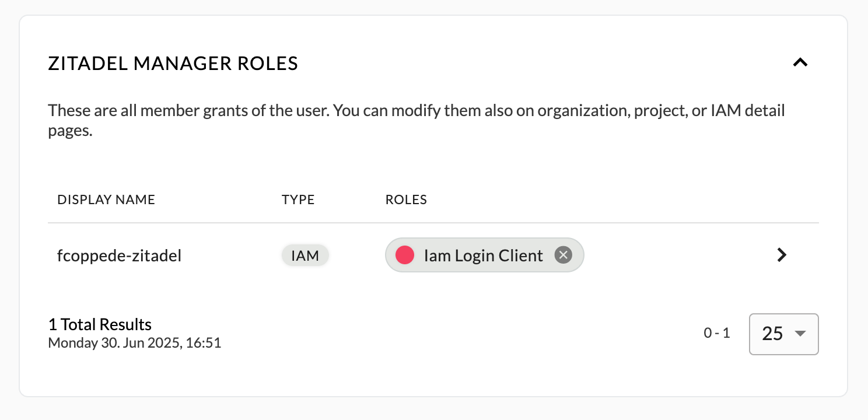The image size is (868, 420).
Task: Click the number 25 in page size box
Action: 772,334
